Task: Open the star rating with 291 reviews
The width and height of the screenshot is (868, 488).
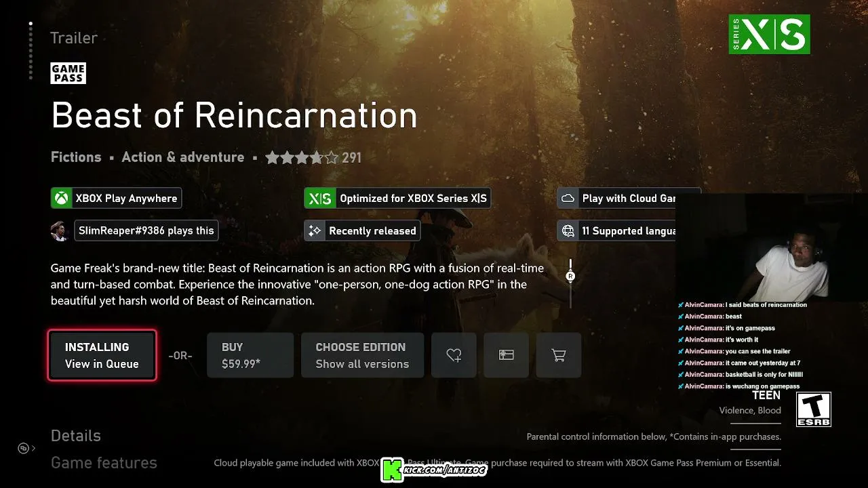Action: pos(313,158)
